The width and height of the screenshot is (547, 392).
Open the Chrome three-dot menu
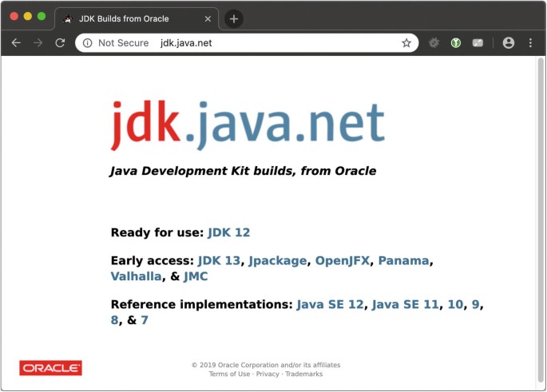click(x=530, y=43)
